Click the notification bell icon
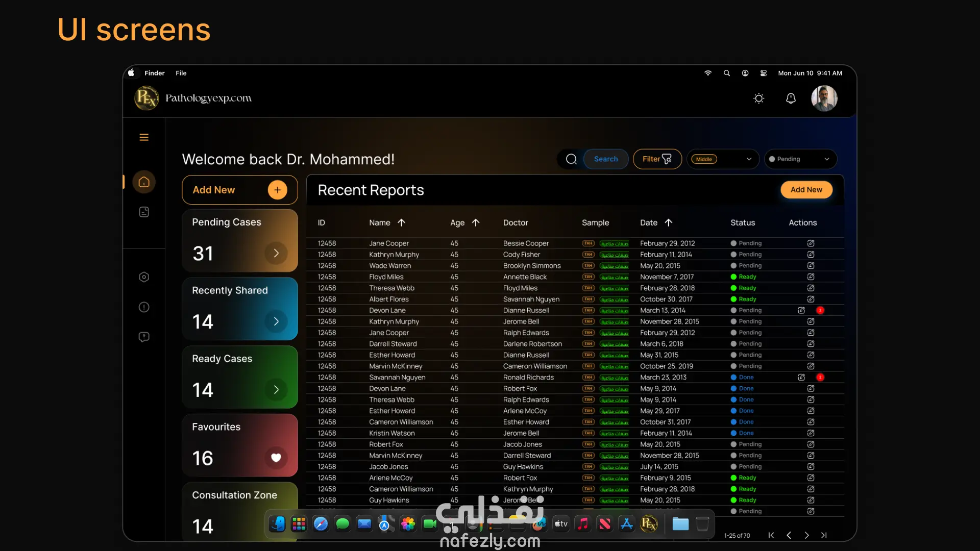Image resolution: width=980 pixels, height=551 pixels. (x=791, y=98)
